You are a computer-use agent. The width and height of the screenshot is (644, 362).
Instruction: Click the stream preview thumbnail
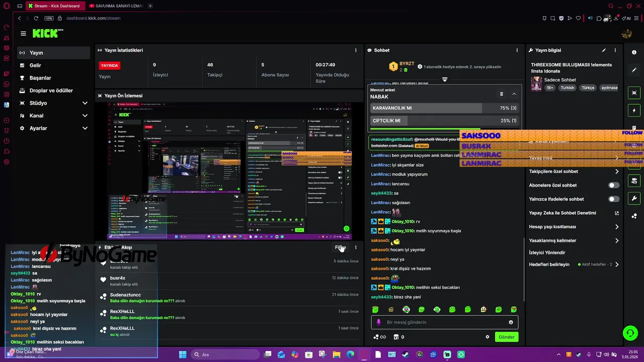pyautogui.click(x=229, y=171)
